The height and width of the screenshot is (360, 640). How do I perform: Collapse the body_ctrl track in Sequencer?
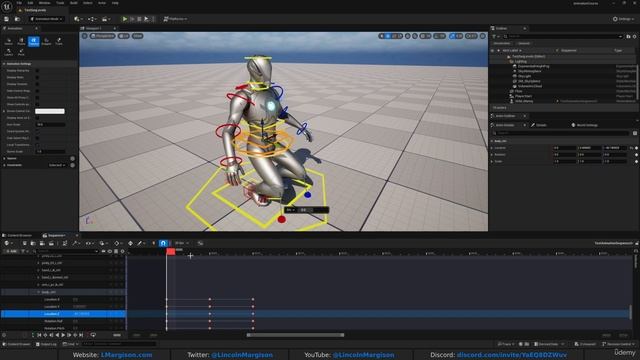39,292
